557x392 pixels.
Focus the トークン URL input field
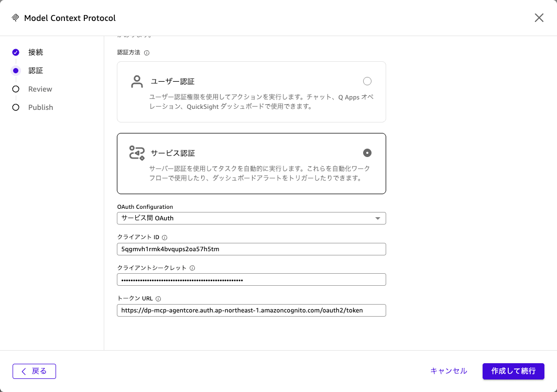pos(251,310)
